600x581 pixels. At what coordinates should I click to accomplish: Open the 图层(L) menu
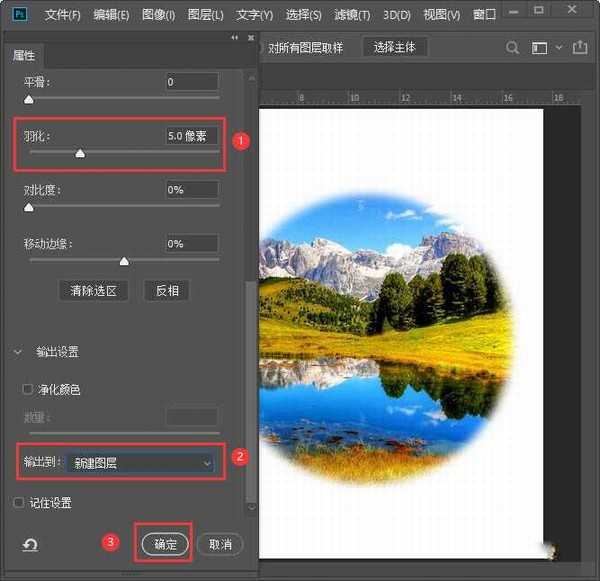click(x=206, y=15)
